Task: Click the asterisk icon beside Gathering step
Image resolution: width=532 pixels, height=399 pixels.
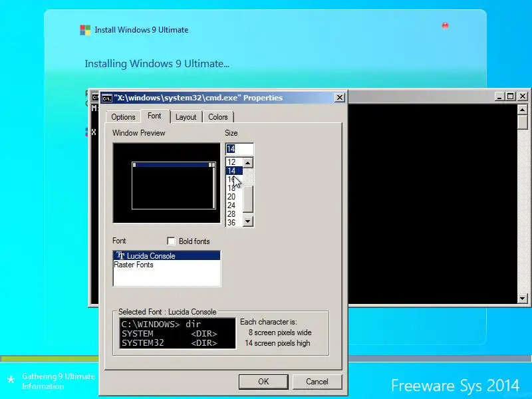Action: 11,379
